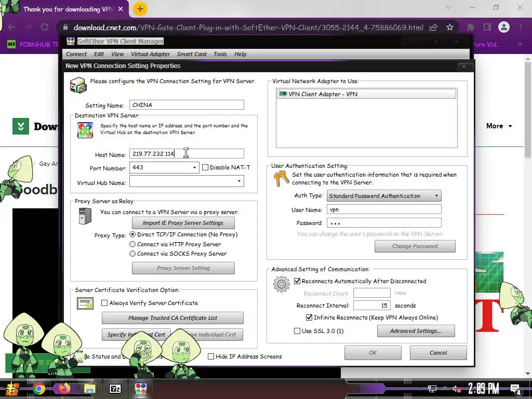
Task: Enable Use SSL 3.0 checkbox
Action: [297, 331]
